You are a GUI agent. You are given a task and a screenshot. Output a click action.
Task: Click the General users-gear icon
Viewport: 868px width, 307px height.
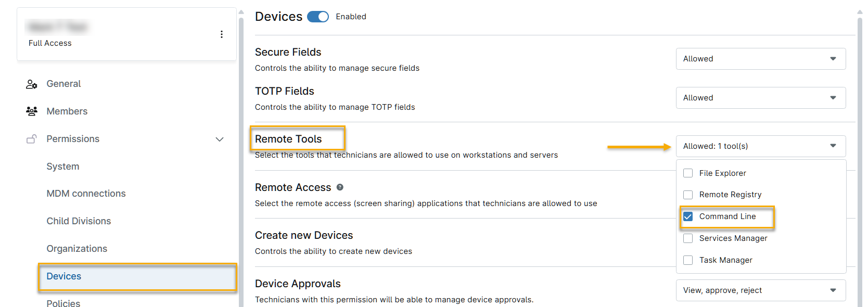click(x=32, y=84)
